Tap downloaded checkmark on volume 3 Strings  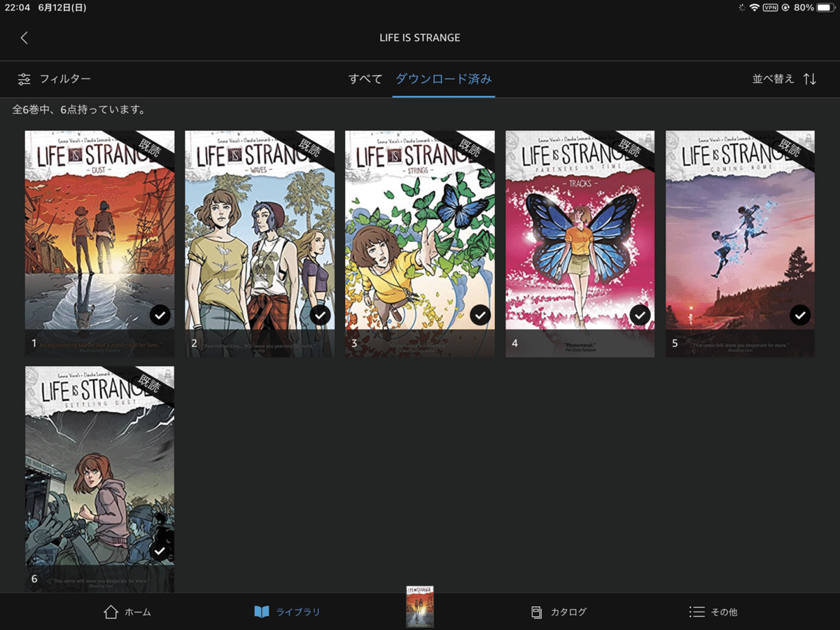pos(480,315)
